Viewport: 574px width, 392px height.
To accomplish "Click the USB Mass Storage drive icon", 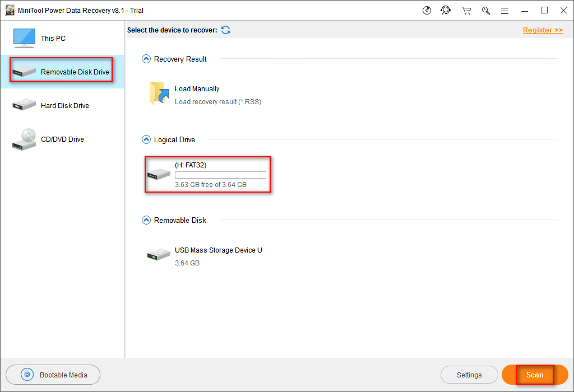I will pyautogui.click(x=159, y=254).
